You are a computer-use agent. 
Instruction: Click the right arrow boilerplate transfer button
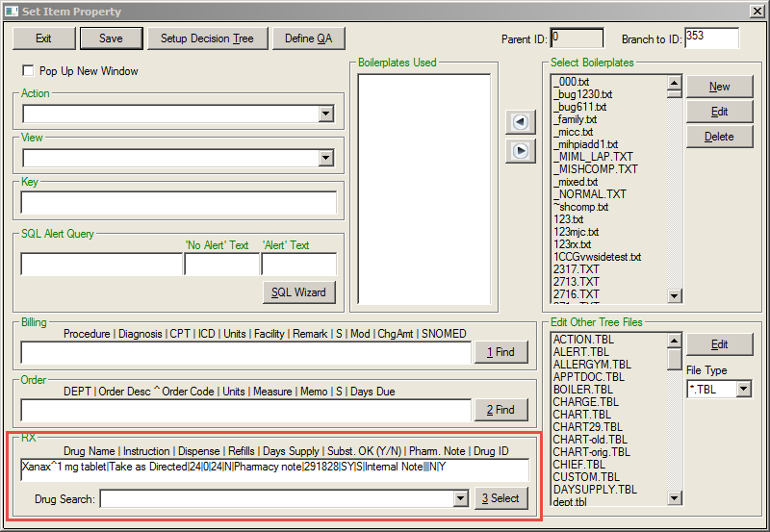point(520,150)
